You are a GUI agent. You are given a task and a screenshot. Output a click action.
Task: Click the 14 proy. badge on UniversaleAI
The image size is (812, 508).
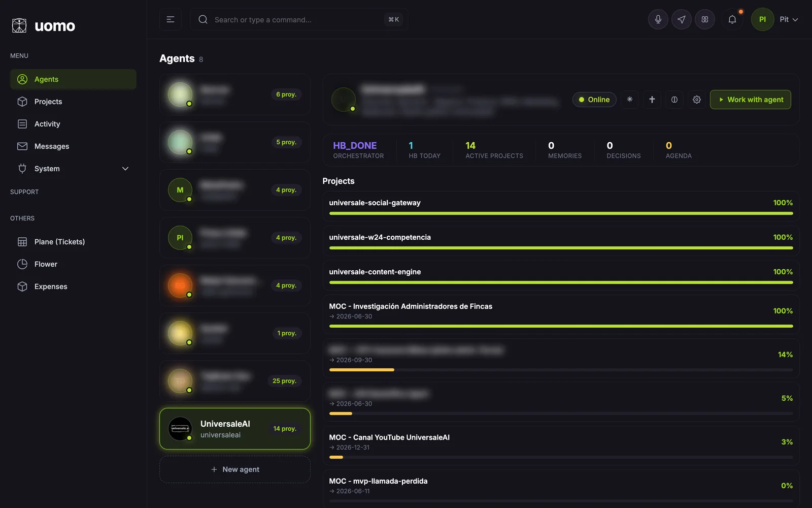pyautogui.click(x=285, y=429)
